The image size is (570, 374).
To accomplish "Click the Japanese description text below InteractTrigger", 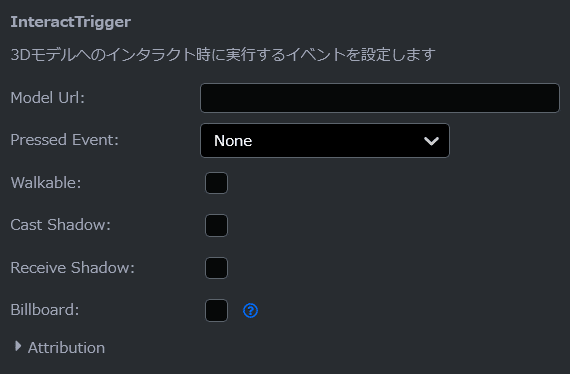I will (x=223, y=55).
